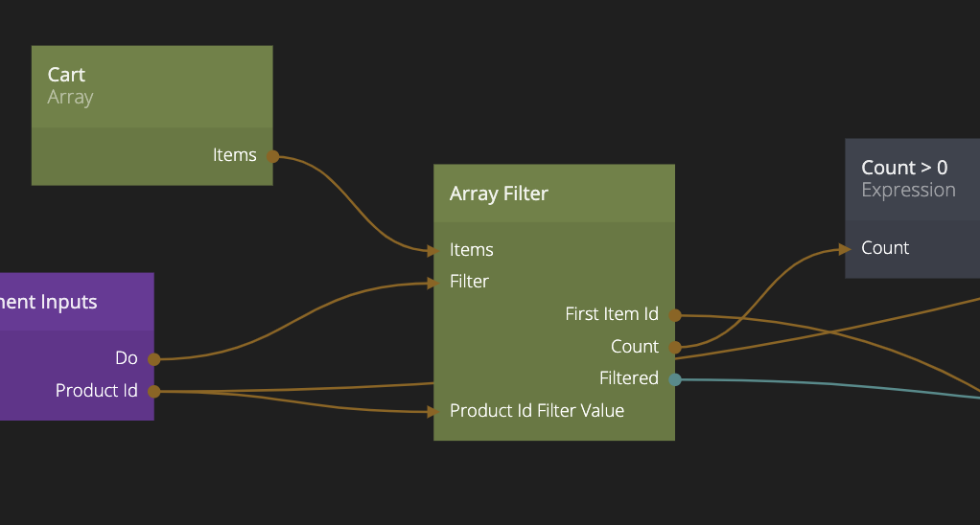Click the Product Id Filter Value input arrow

432,411
